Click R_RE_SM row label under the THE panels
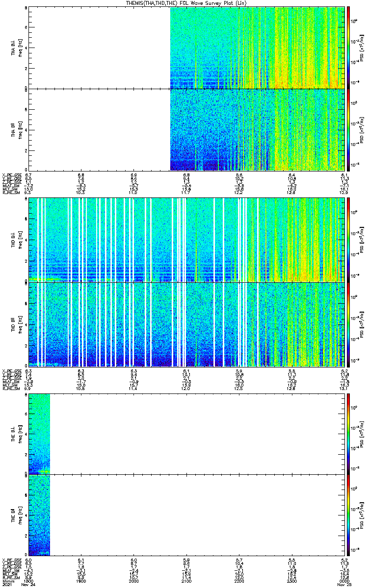Image resolution: width=368 pixels, height=588 pixels. [x=11, y=578]
